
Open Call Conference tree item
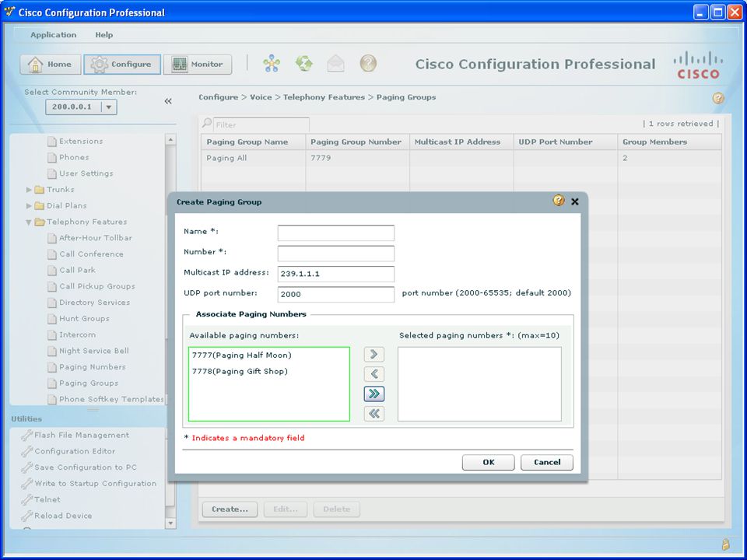(x=86, y=254)
